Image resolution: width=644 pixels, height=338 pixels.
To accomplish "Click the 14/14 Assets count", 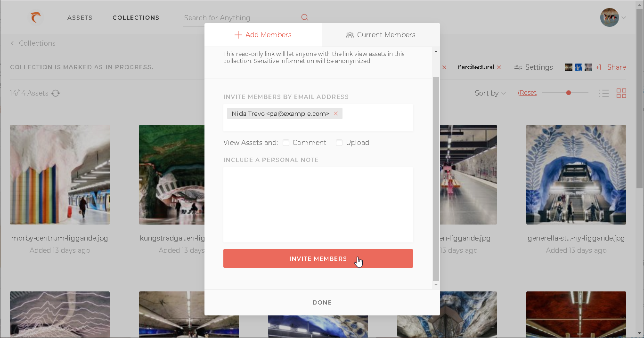I will 29,93.
